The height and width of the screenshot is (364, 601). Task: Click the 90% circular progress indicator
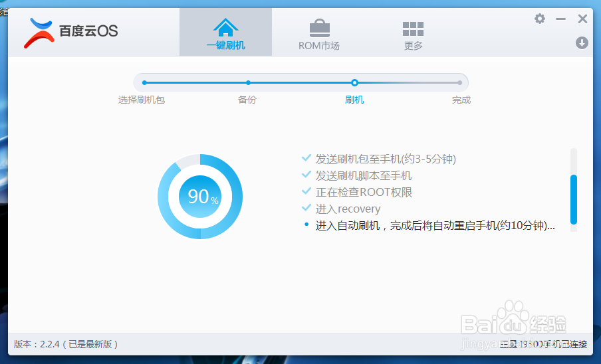tap(200, 197)
